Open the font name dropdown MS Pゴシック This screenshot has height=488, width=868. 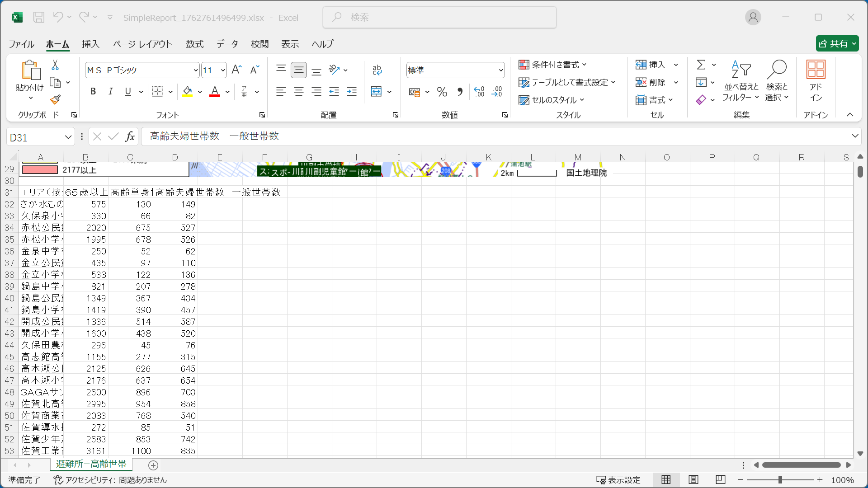pyautogui.click(x=195, y=70)
